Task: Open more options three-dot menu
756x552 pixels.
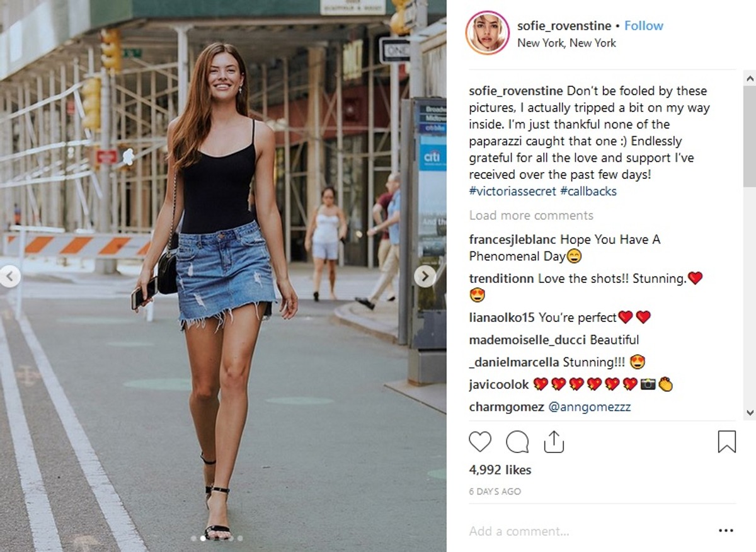Action: 726,531
